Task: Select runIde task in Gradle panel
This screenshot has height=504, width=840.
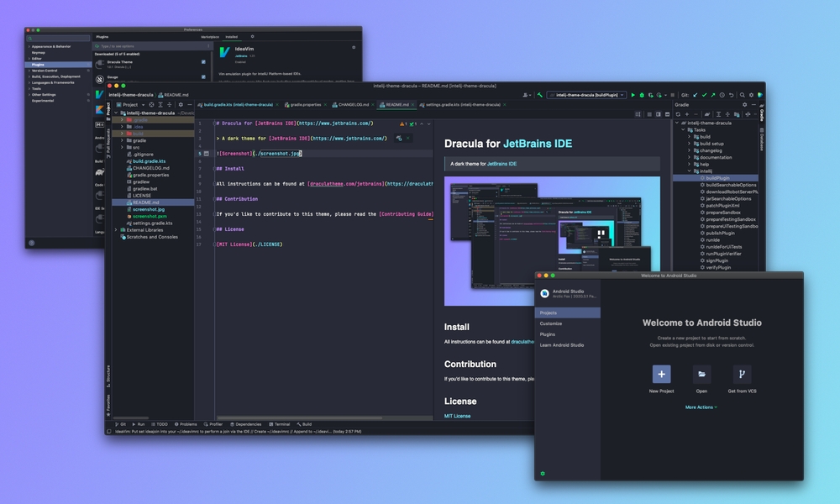Action: coord(712,240)
